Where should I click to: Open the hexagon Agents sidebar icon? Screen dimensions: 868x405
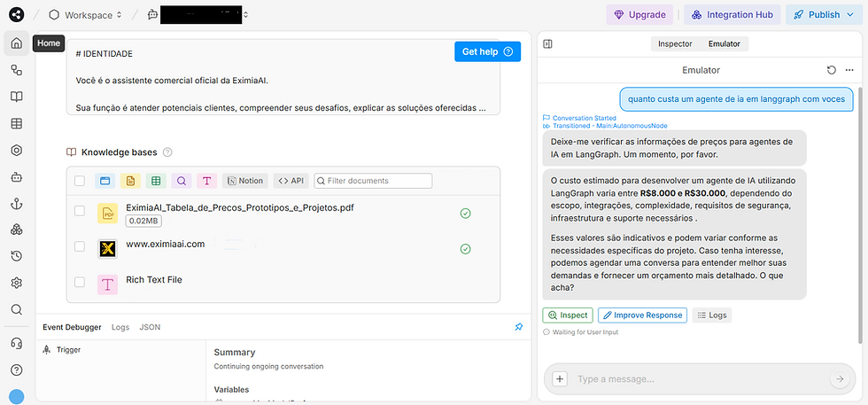[x=17, y=150]
